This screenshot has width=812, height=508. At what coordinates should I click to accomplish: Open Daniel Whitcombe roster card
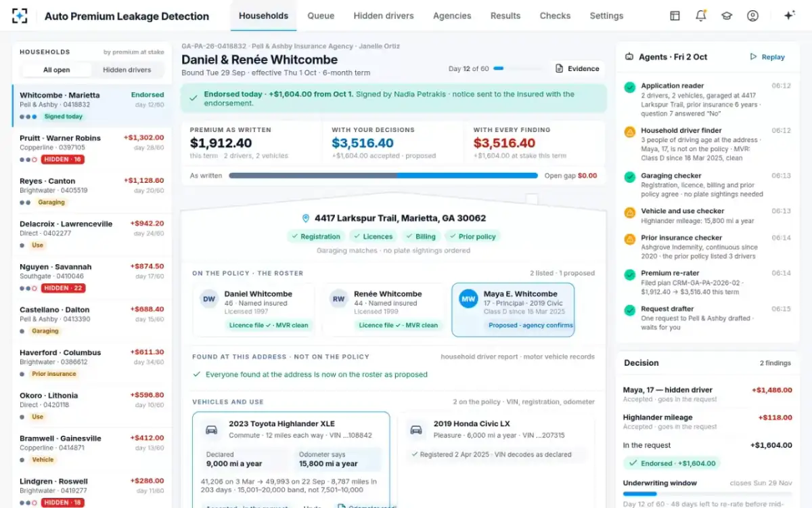(254, 310)
